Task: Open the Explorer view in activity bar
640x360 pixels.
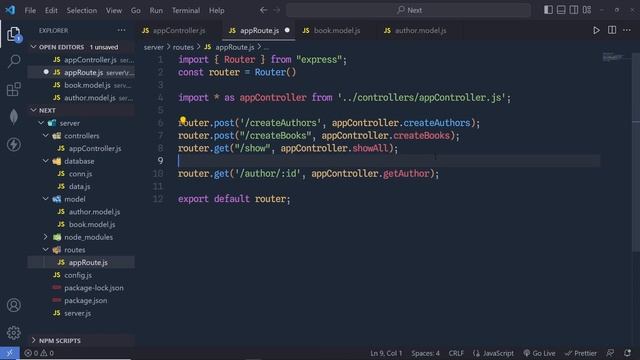Action: coord(13,34)
